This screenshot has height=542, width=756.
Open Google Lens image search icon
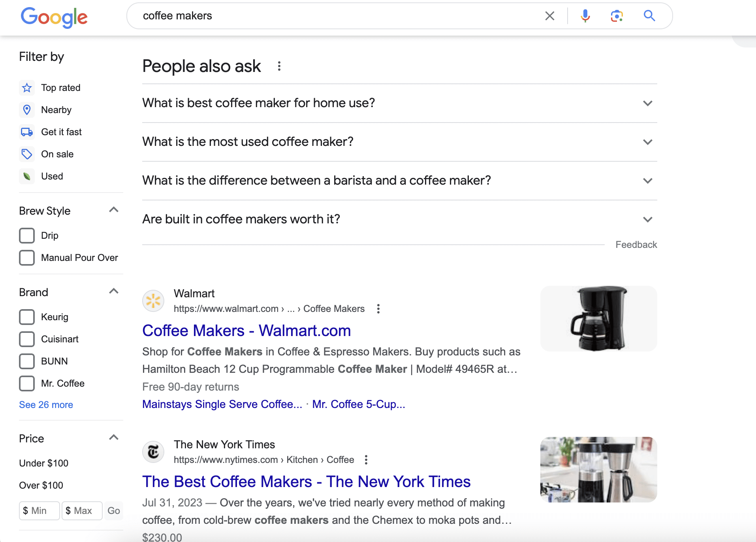click(617, 16)
